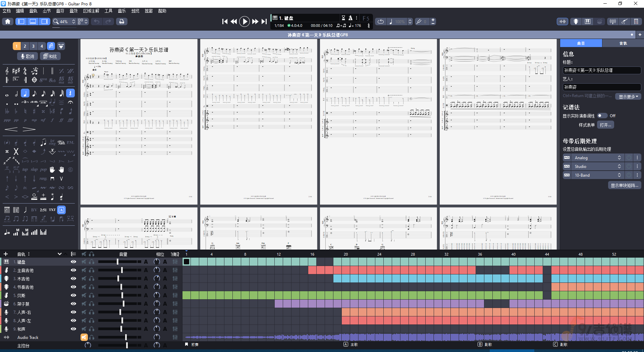Click the 打开... stylesheet button
644x352 pixels.
(605, 125)
